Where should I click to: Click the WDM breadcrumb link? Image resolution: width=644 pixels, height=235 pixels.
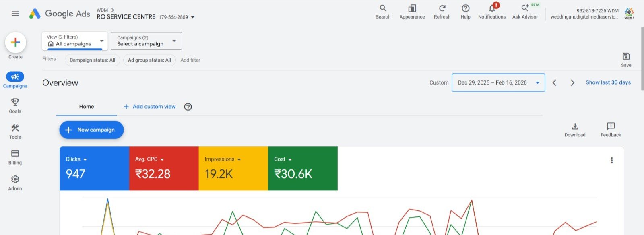pyautogui.click(x=102, y=10)
